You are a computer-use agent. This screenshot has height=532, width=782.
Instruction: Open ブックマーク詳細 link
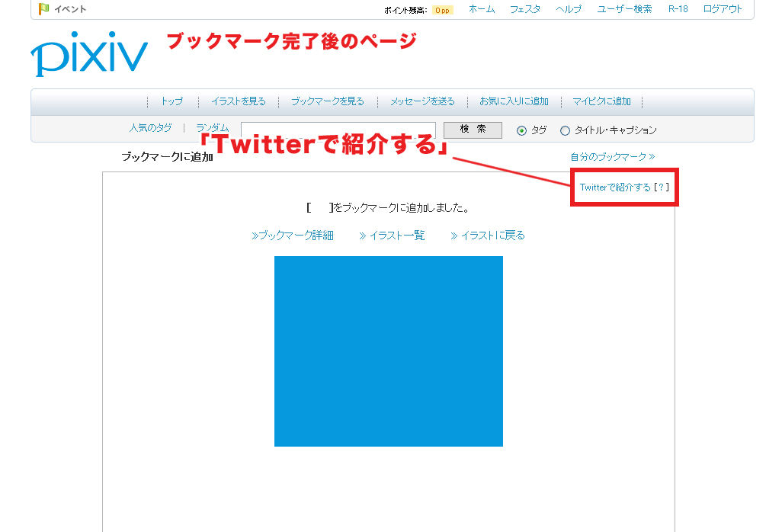coord(292,236)
